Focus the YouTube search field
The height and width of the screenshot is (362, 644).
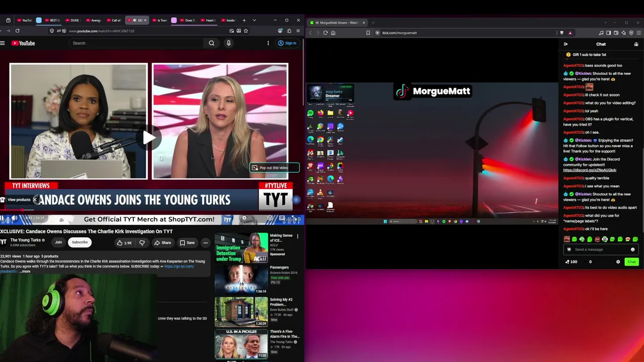137,43
